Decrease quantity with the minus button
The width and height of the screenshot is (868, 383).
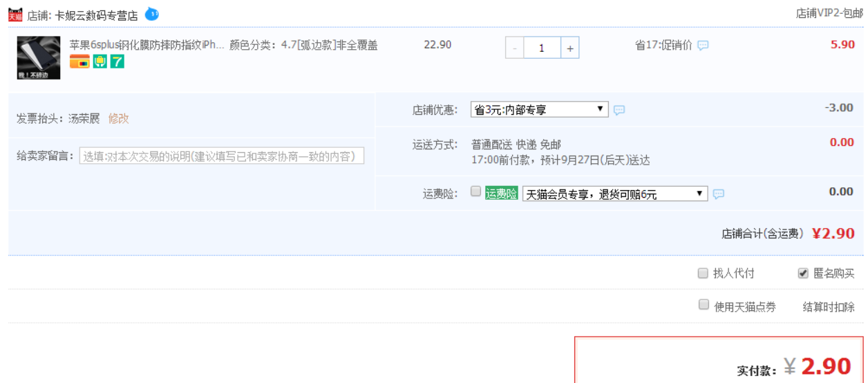515,48
